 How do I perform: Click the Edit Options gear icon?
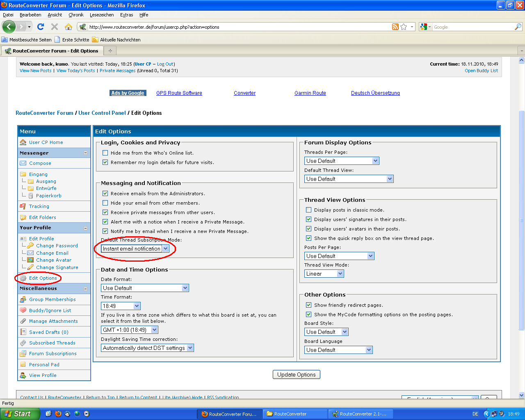(x=23, y=278)
